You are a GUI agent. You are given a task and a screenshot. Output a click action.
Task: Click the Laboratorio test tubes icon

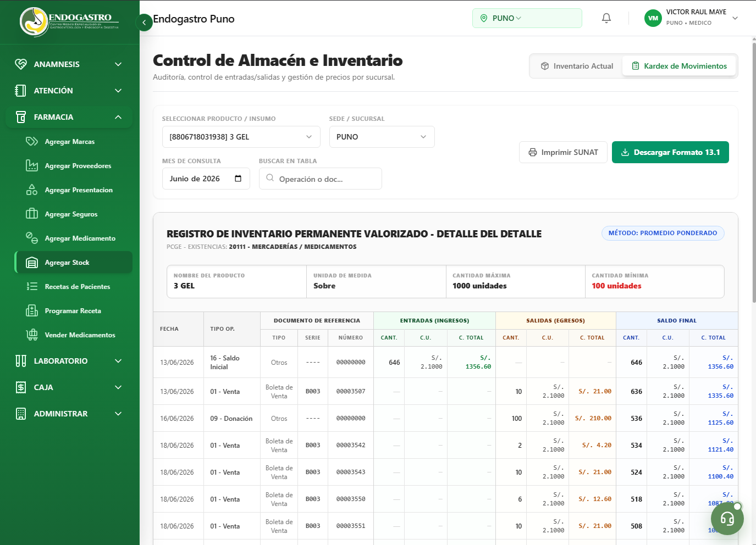(x=21, y=361)
